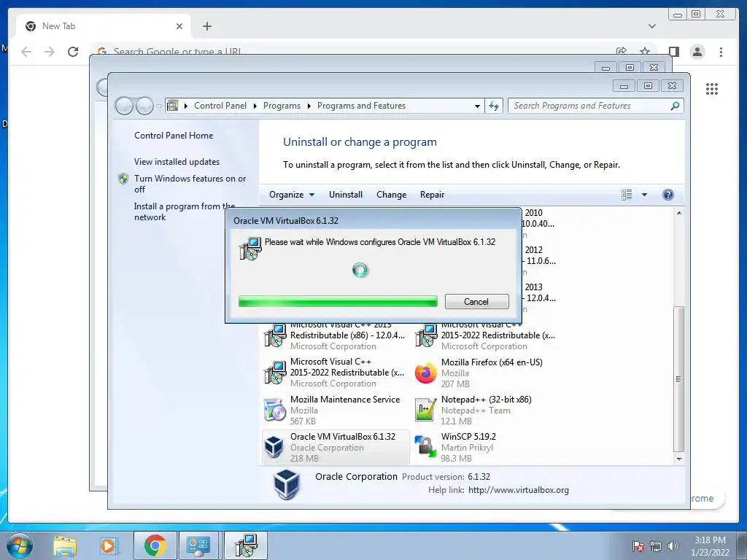Refresh the Programs and Features address bar
This screenshot has height=560, width=747.
pos(494,106)
